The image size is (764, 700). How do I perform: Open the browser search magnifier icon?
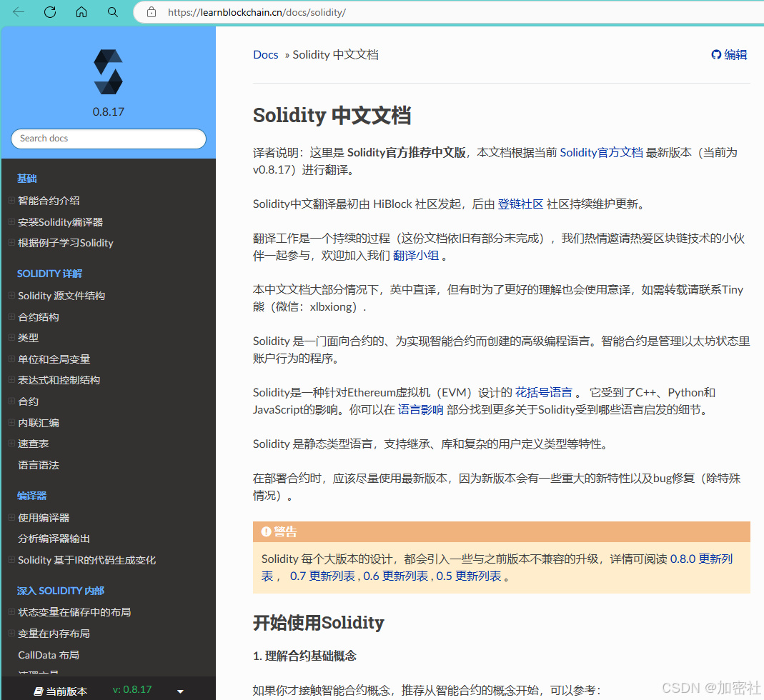112,12
